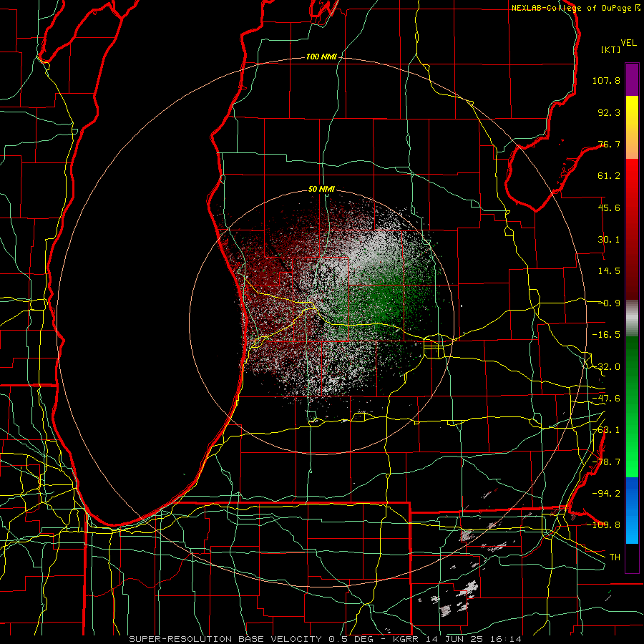Click the TH legend label
The image size is (644, 644).
click(x=615, y=557)
